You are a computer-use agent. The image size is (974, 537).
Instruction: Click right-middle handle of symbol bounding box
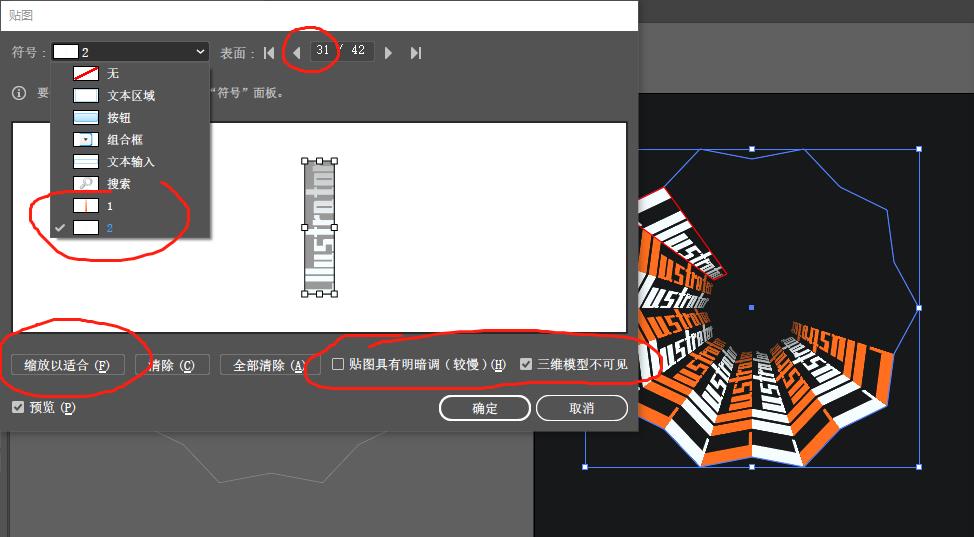pos(334,227)
